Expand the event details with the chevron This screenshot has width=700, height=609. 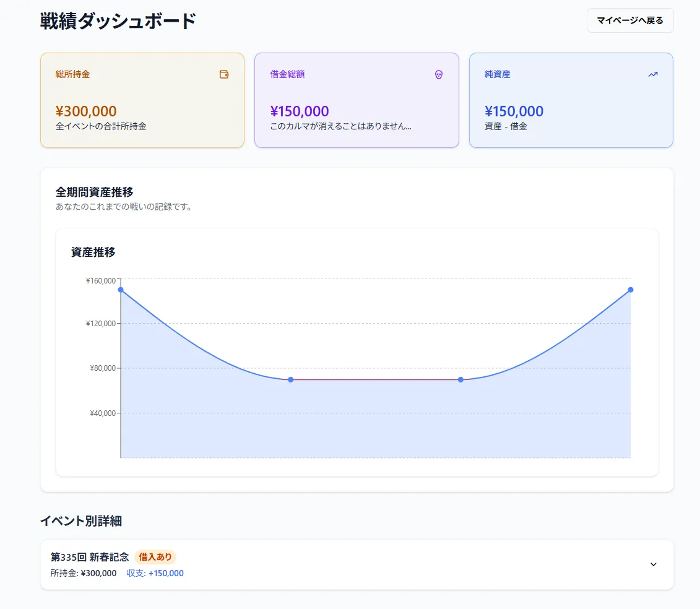(x=653, y=564)
